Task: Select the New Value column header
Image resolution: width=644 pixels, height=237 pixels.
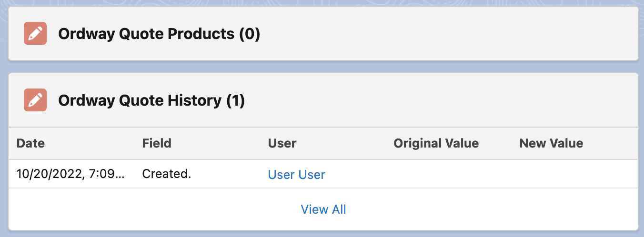Action: [x=551, y=143]
